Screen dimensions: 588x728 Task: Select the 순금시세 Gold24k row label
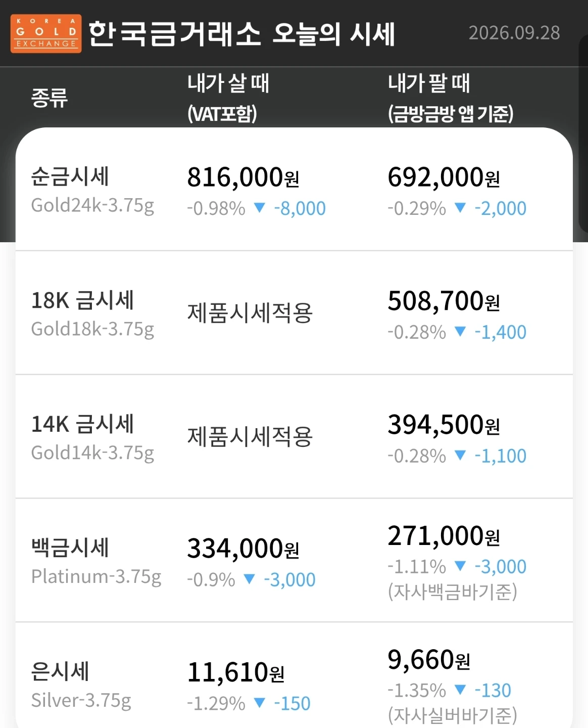tap(92, 191)
